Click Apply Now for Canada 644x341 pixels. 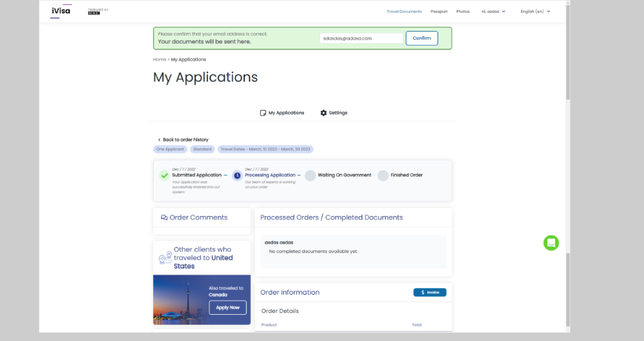pyautogui.click(x=227, y=307)
